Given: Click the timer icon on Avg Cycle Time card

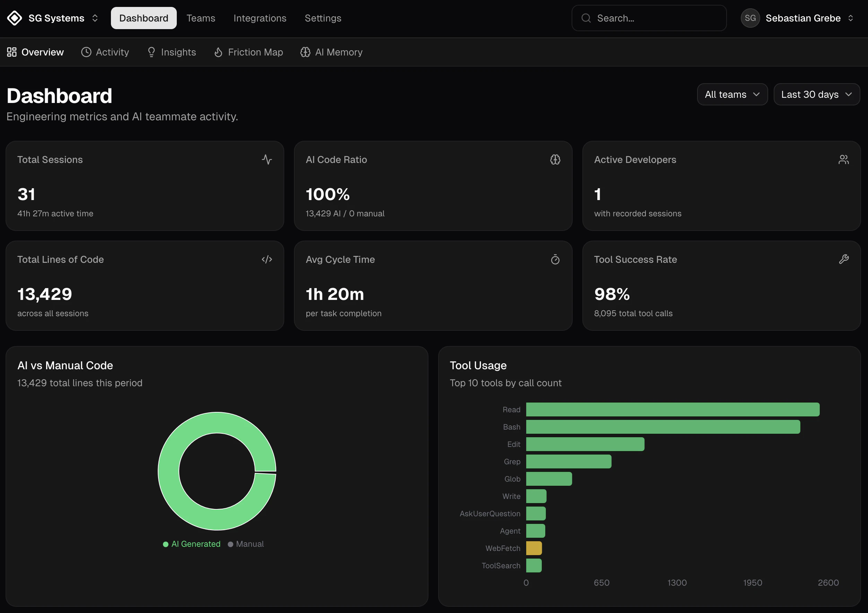Looking at the screenshot, I should pos(555,259).
